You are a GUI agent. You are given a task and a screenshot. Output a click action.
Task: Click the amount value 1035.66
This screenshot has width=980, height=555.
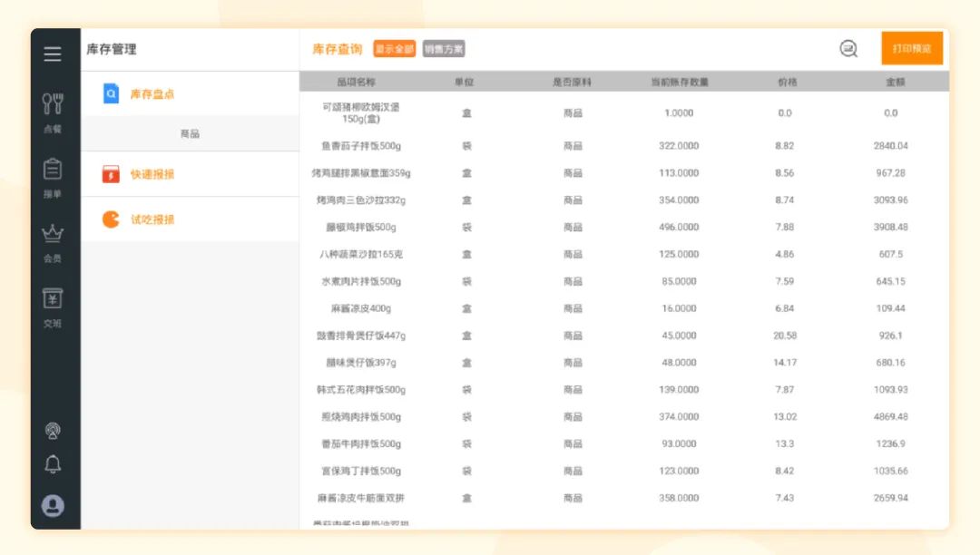click(891, 472)
